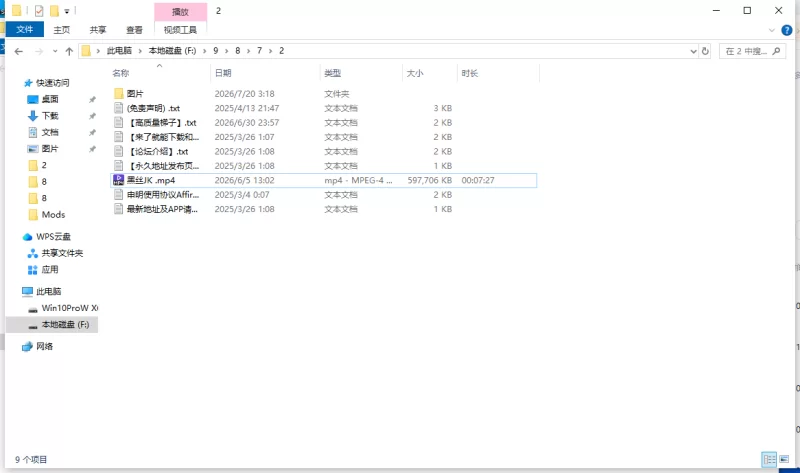Open Mods folder in the navigation pane
The width and height of the screenshot is (800, 473).
(53, 214)
